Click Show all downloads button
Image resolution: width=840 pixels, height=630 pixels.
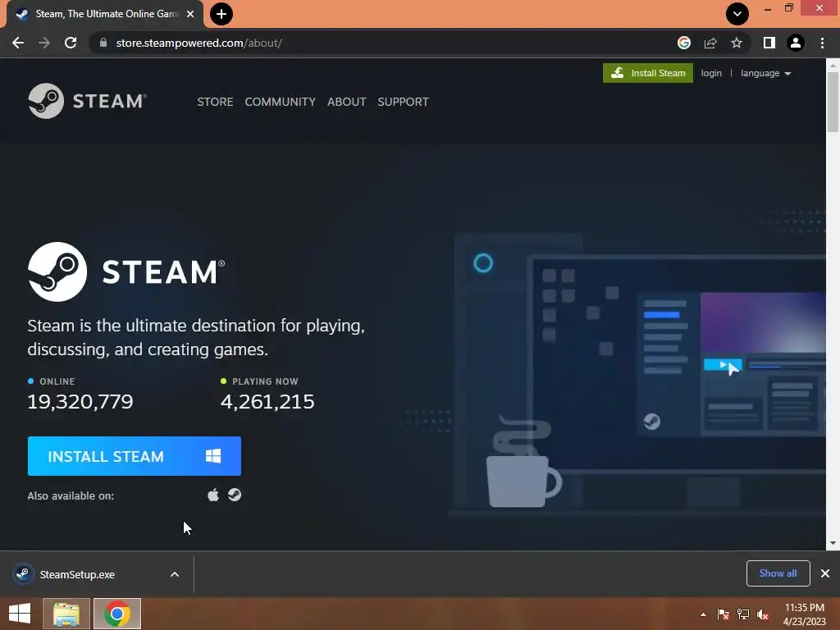click(778, 573)
